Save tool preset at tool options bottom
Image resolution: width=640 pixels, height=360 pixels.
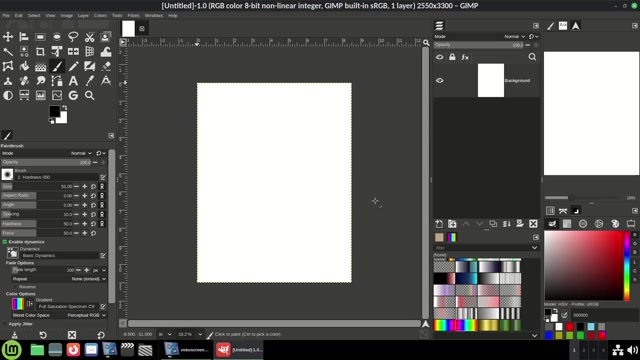coord(14,335)
